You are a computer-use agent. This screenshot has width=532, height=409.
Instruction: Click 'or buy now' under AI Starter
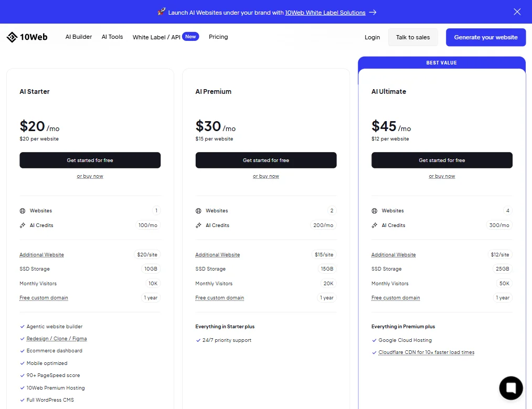[90, 176]
